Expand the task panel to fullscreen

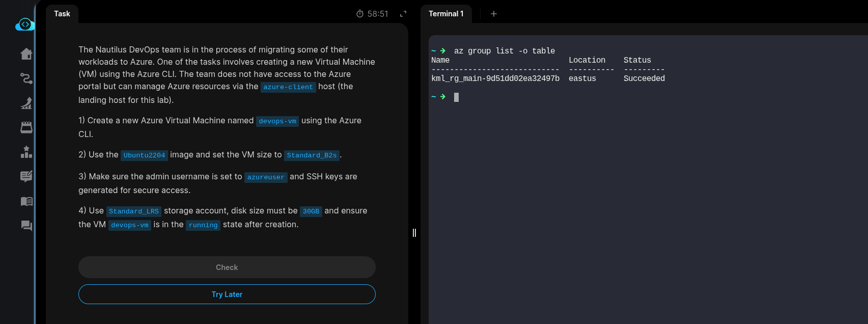click(403, 14)
